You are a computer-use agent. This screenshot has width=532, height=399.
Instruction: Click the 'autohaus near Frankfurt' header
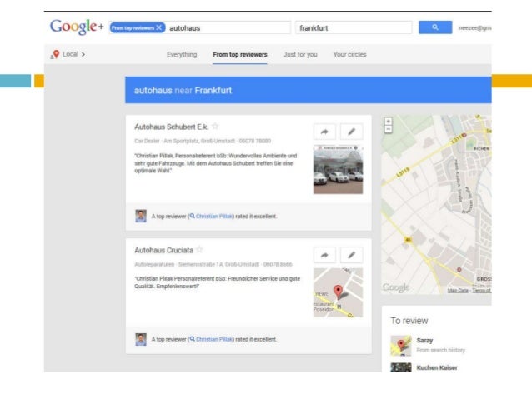point(183,91)
